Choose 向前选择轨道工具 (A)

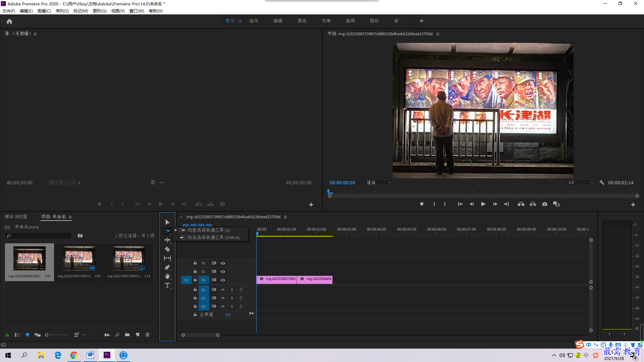coord(211,230)
